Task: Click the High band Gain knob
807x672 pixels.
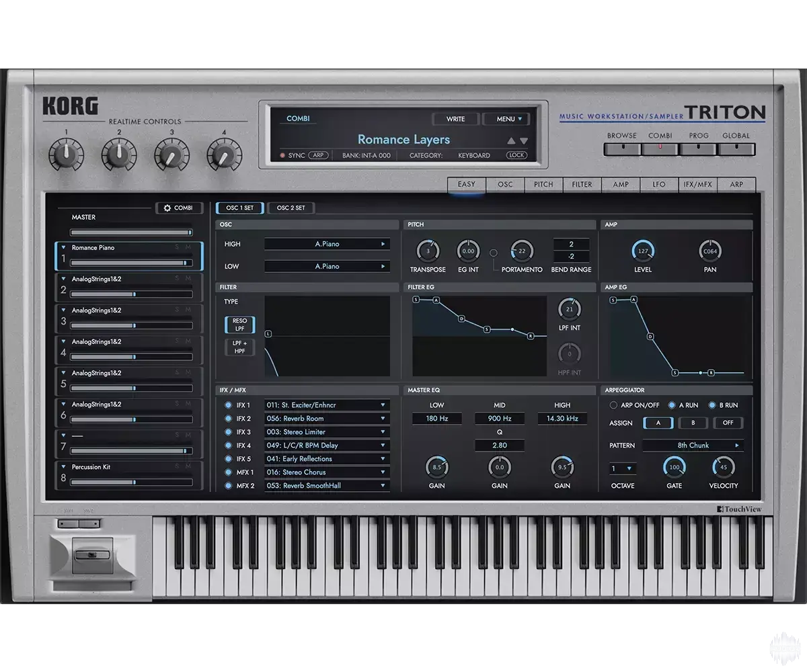Action: (562, 467)
